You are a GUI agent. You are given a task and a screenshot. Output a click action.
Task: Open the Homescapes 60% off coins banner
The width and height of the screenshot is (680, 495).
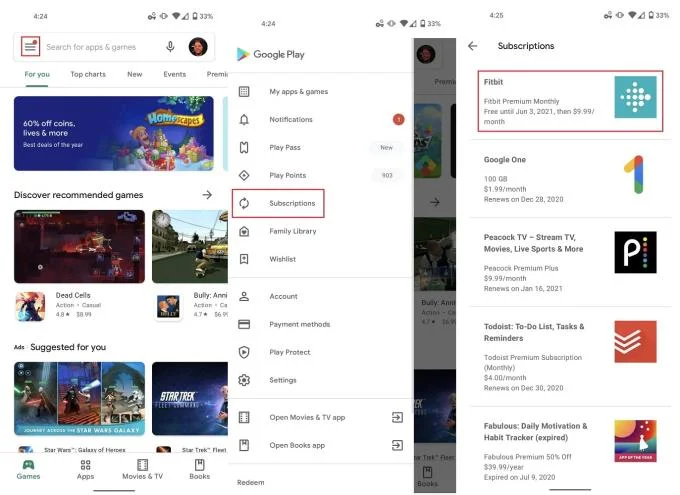[x=114, y=133]
